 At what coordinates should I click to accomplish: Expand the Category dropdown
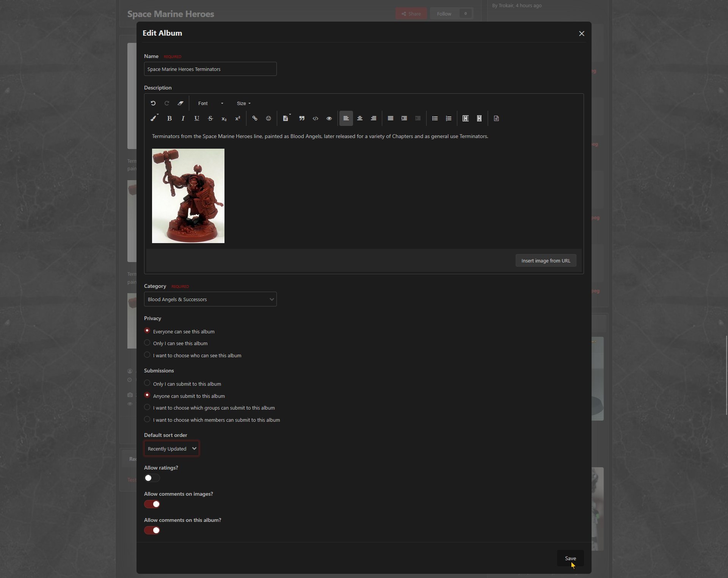click(210, 299)
